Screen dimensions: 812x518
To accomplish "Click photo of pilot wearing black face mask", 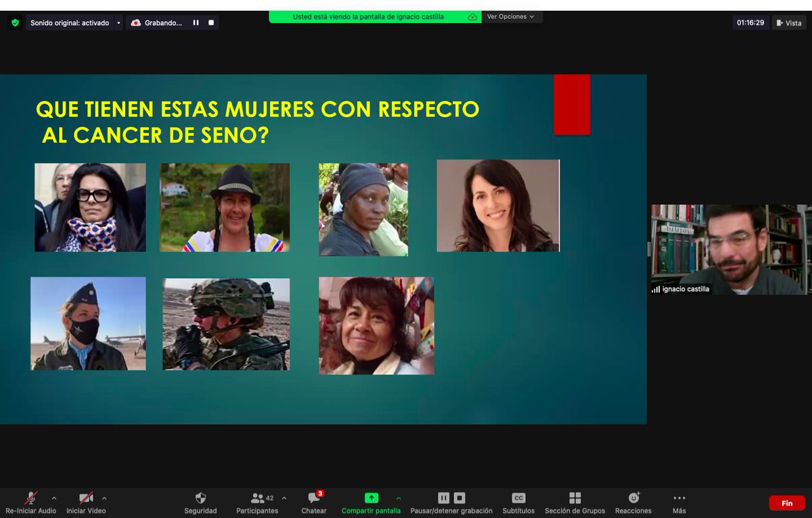I will 88,323.
